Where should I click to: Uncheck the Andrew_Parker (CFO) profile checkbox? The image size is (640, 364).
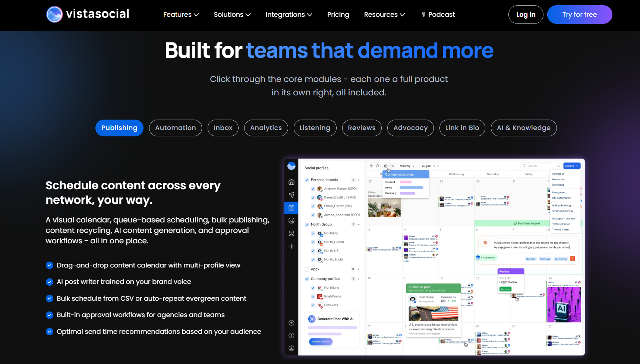pos(313,189)
